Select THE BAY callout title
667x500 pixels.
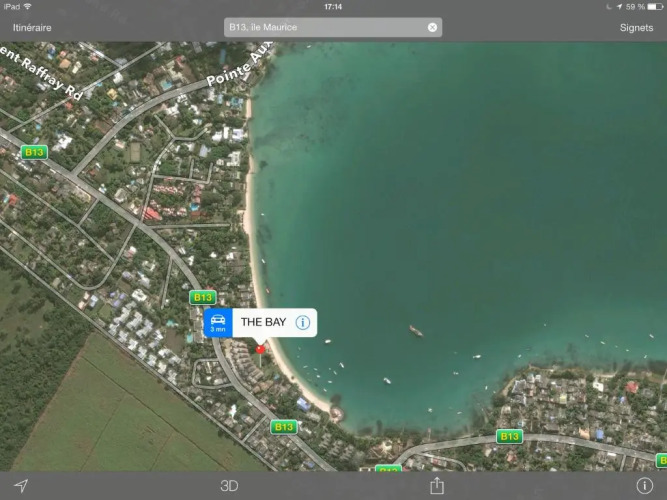click(263, 323)
